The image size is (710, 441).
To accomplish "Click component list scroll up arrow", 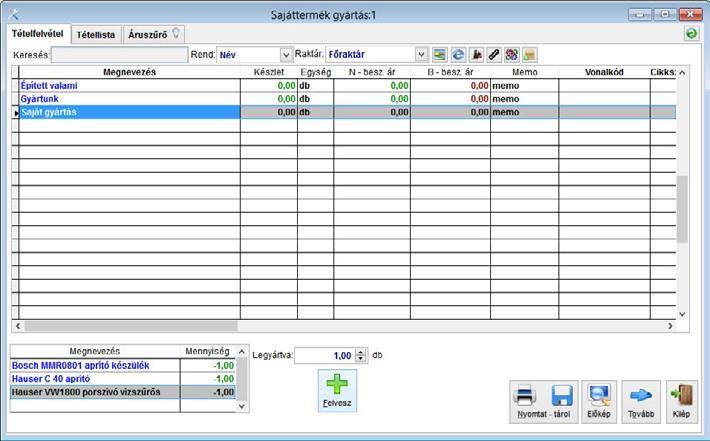I will pyautogui.click(x=242, y=351).
